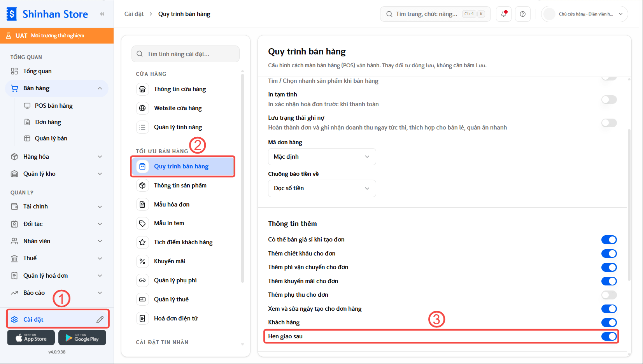
Task: Enable the In tạm tính switch
Action: point(609,100)
